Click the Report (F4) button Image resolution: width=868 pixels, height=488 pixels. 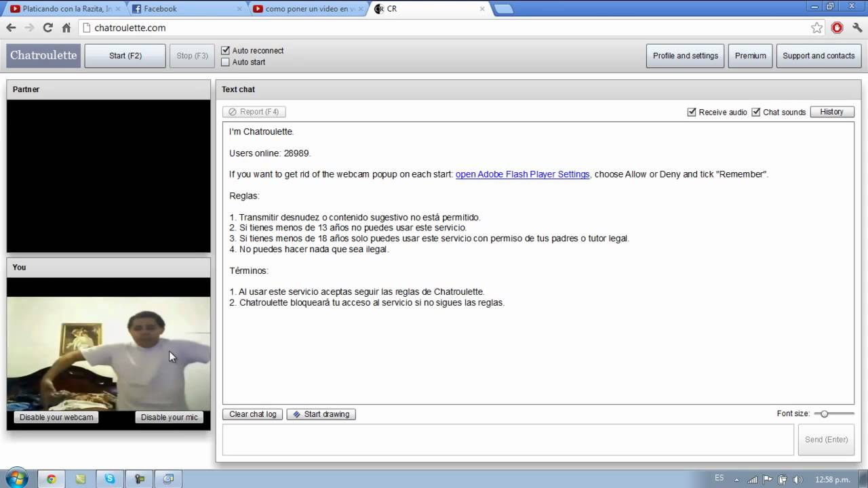click(254, 112)
